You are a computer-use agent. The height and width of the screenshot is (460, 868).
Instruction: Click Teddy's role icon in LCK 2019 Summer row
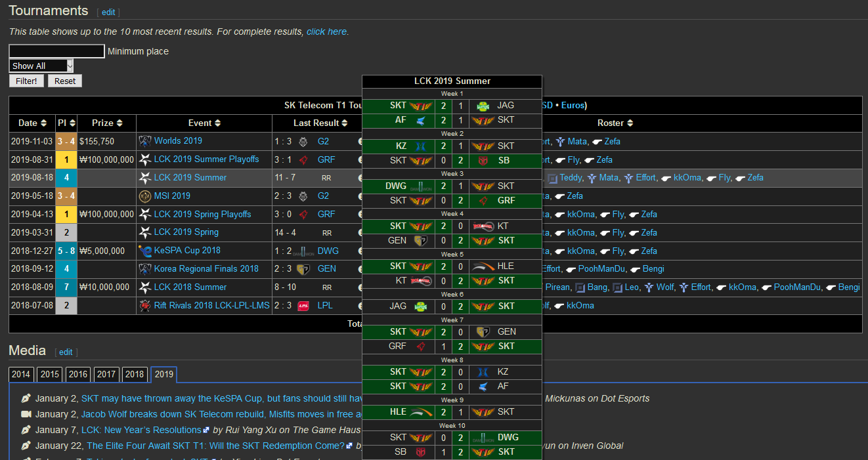553,178
